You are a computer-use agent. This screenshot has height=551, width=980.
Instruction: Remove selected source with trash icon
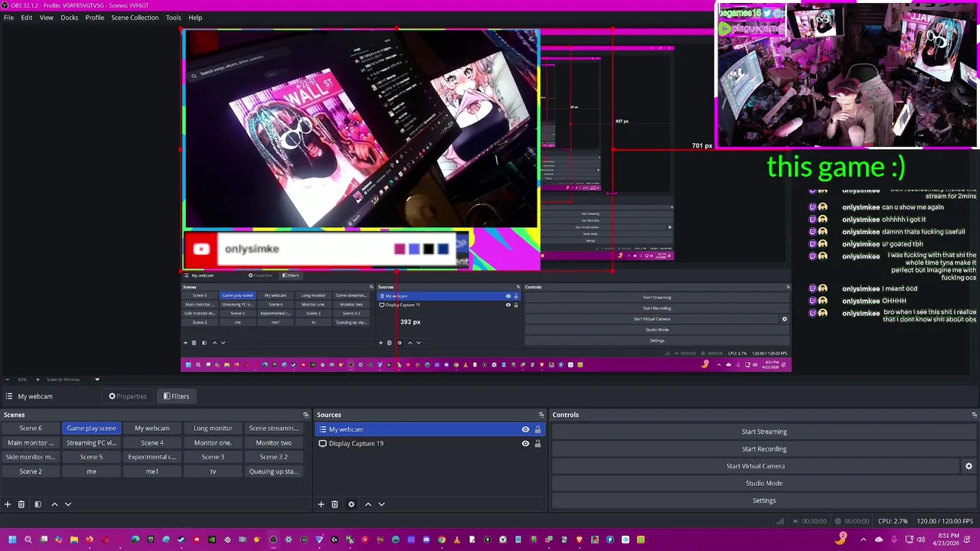pyautogui.click(x=335, y=504)
